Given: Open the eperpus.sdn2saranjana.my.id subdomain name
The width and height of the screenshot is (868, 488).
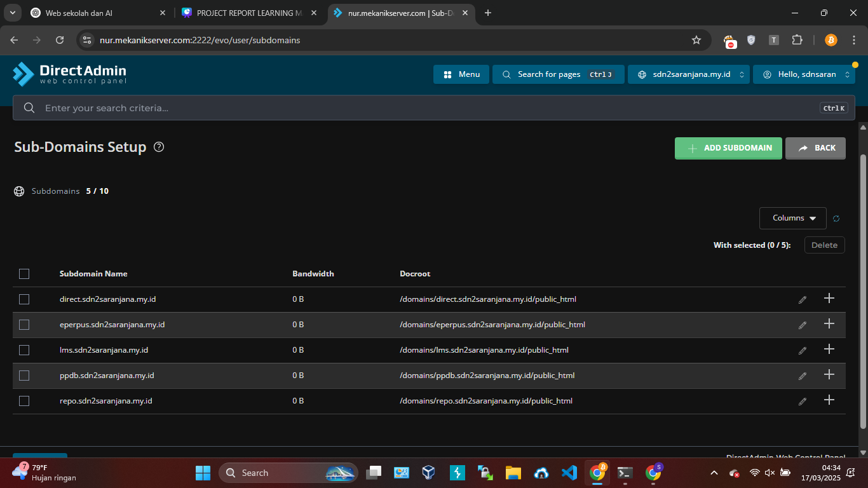Looking at the screenshot, I should click(112, 325).
